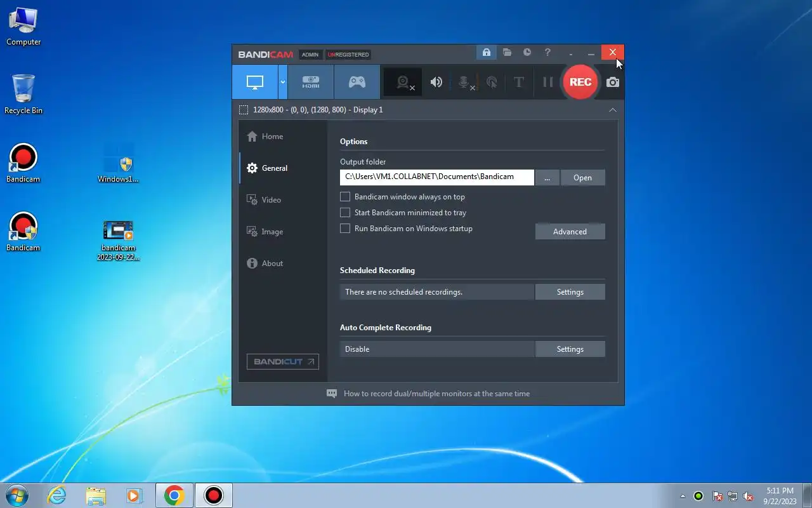Click the 1280x800 Display 1 text
812x508 pixels.
coord(318,110)
